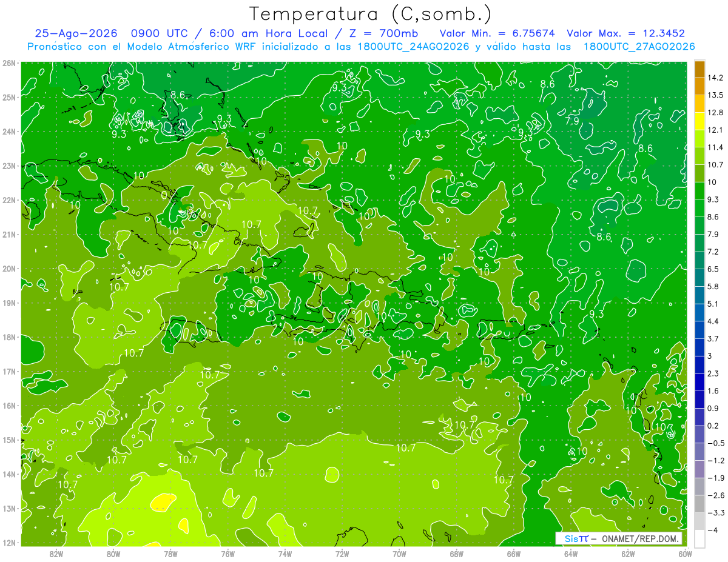Click the 20N latitude axis label

[8, 269]
